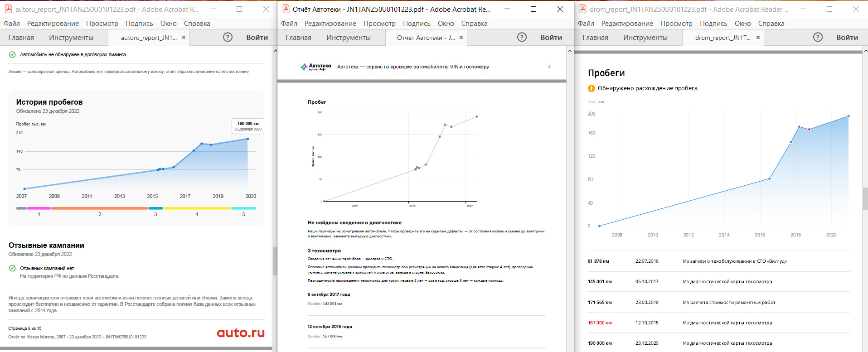This screenshot has width=868, height=352.
Task: Click the scroll-up arrow in the Отчёт Автотеки window
Action: click(570, 51)
